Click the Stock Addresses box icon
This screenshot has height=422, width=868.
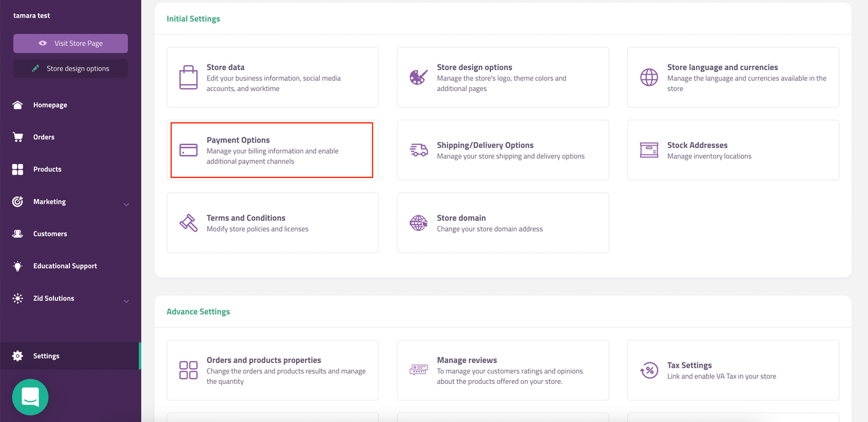649,150
